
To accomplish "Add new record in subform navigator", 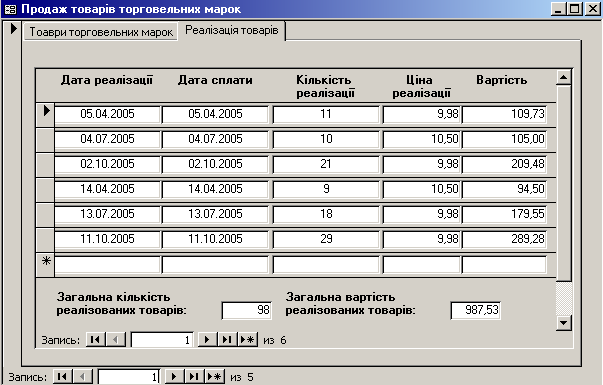I will 248,340.
